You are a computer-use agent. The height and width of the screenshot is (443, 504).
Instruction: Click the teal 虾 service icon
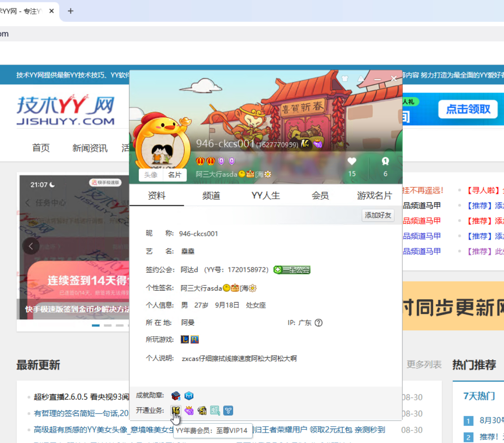215,410
